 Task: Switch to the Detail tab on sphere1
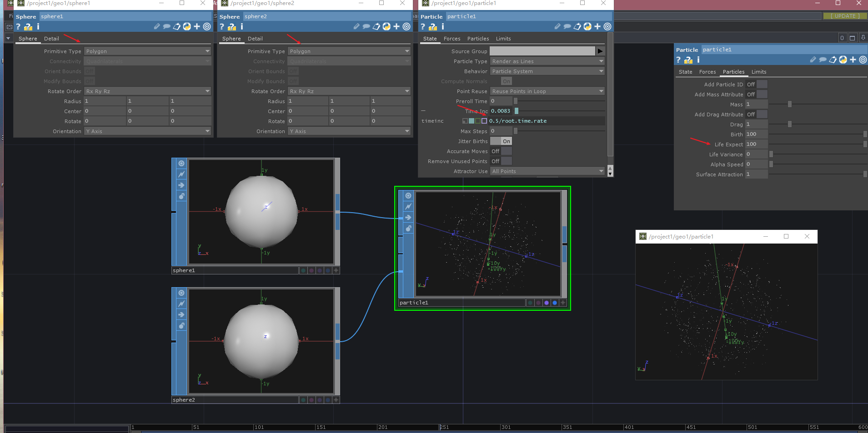[x=51, y=38]
